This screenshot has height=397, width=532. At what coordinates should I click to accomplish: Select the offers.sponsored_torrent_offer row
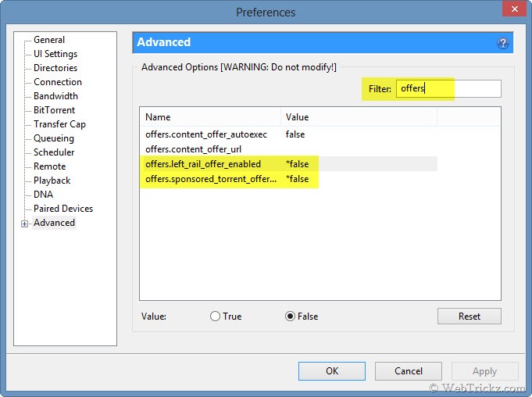pyautogui.click(x=288, y=179)
